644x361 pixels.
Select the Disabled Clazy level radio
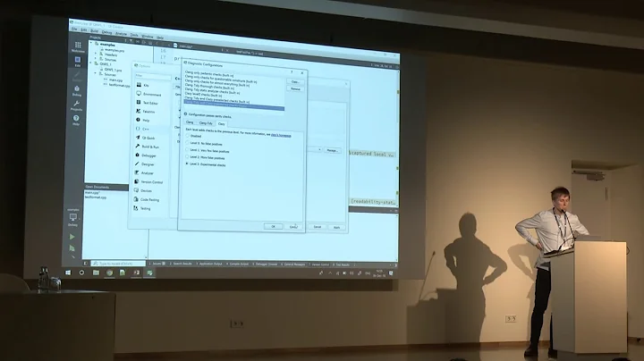(x=187, y=136)
